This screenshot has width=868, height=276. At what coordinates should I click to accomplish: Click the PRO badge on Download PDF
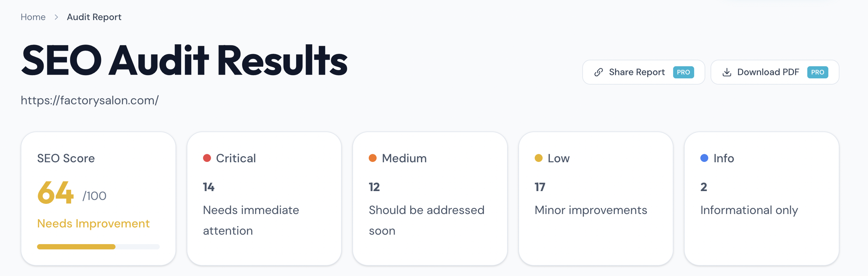817,72
